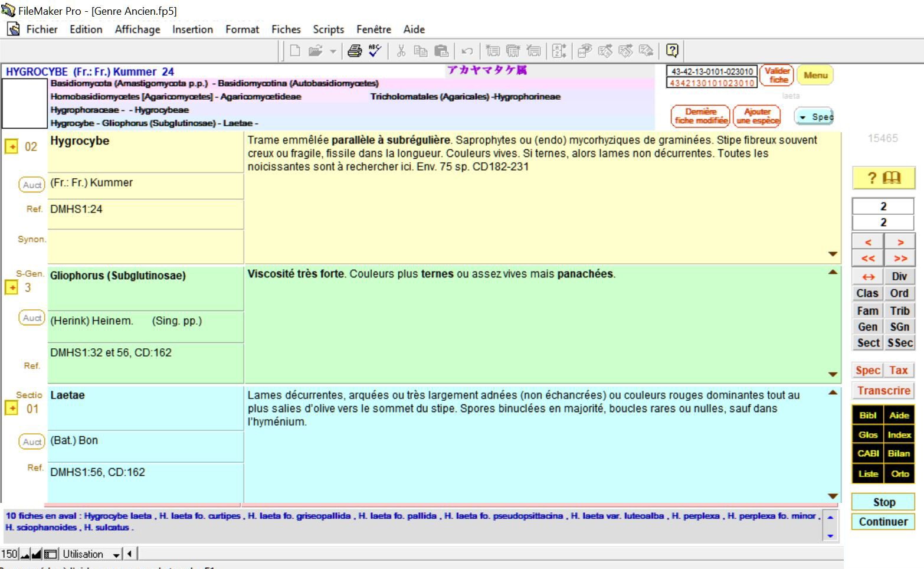Click the left scroll arrow beside Utilisation
The width and height of the screenshot is (924, 569).
point(130,554)
